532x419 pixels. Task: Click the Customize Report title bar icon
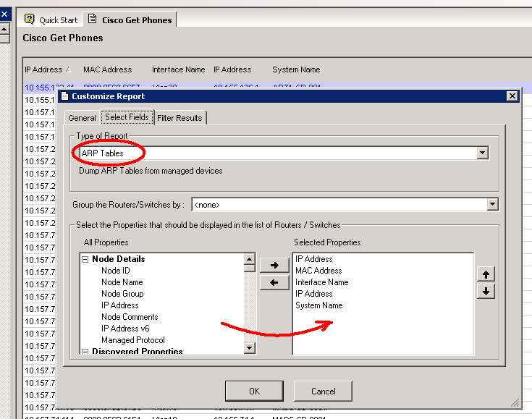[64, 96]
